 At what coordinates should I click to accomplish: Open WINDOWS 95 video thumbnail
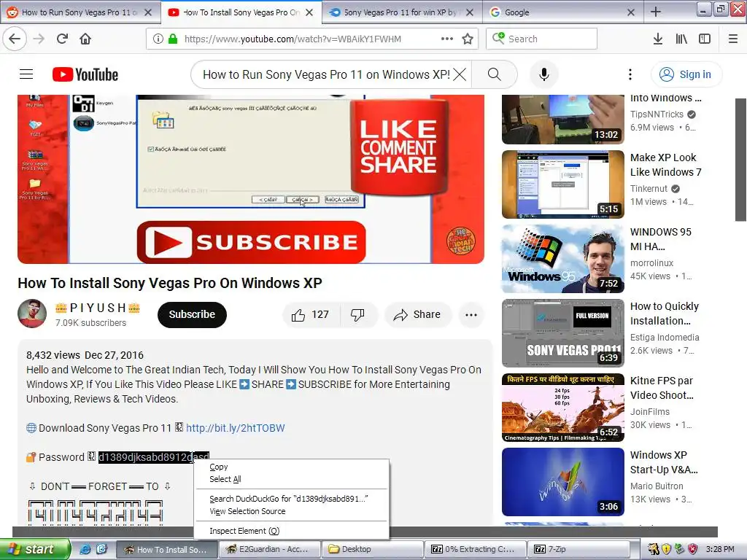point(563,259)
